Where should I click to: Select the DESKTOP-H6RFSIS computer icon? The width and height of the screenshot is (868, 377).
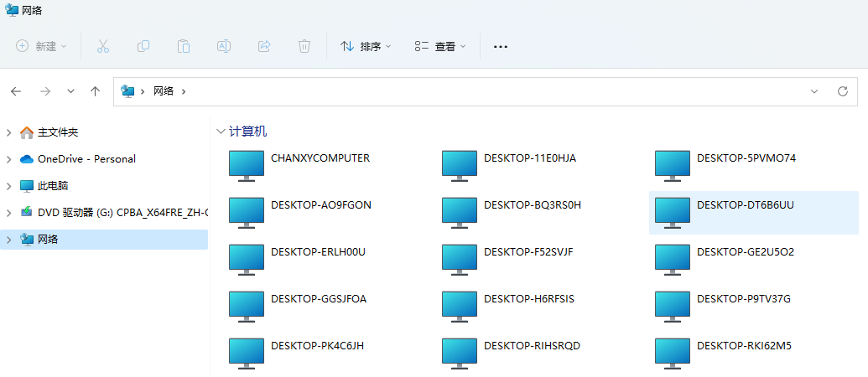(460, 307)
